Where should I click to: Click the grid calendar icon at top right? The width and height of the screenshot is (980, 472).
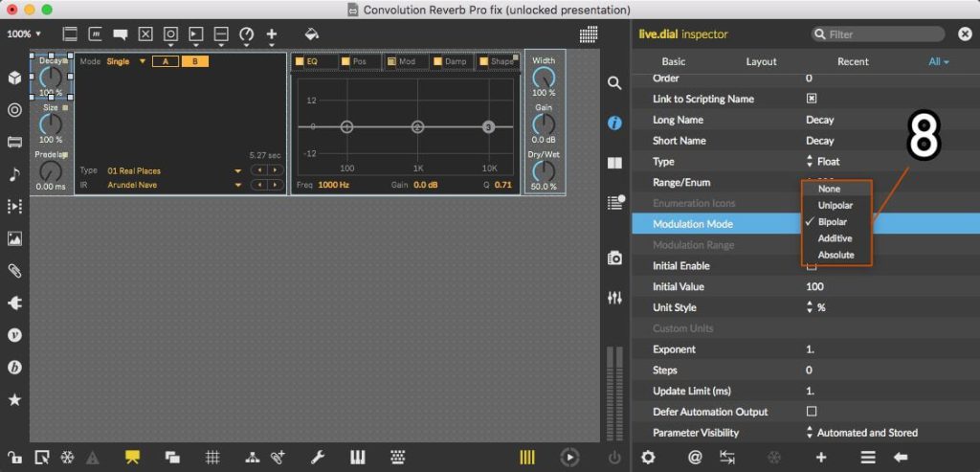pos(589,34)
